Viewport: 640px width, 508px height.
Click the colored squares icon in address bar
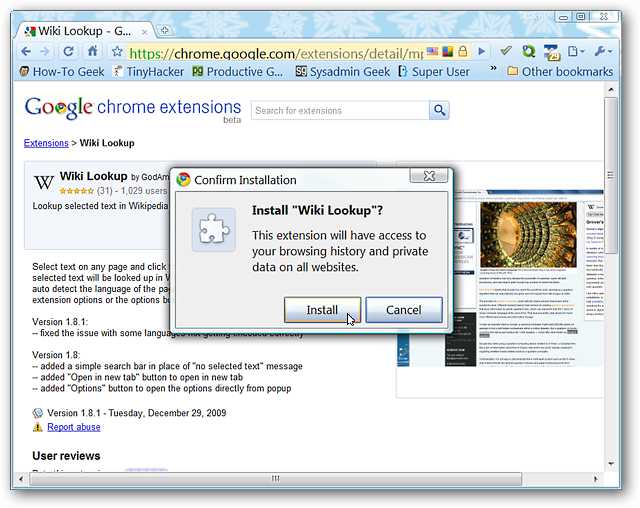(x=447, y=51)
